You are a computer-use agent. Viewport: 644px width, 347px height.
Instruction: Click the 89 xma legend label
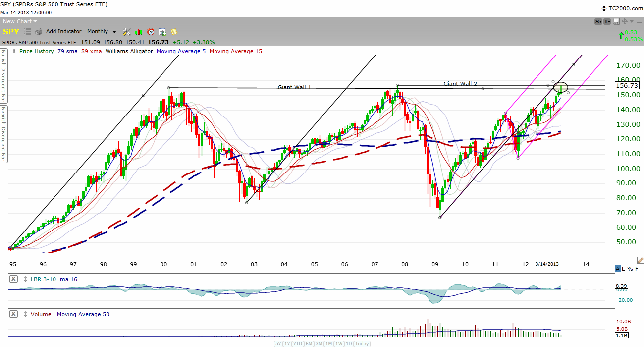(x=92, y=51)
